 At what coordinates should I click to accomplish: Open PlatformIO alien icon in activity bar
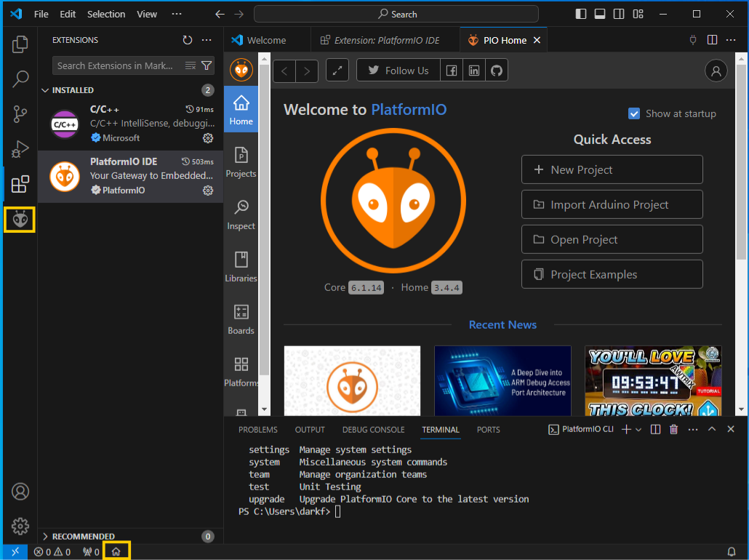(20, 220)
